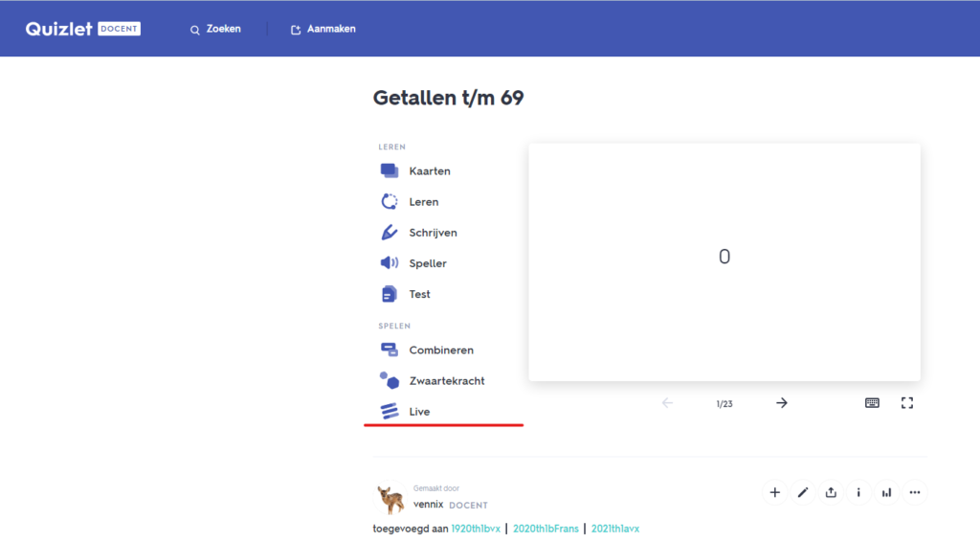Show keyboard shortcuts icon
The image size is (980, 542).
click(872, 403)
